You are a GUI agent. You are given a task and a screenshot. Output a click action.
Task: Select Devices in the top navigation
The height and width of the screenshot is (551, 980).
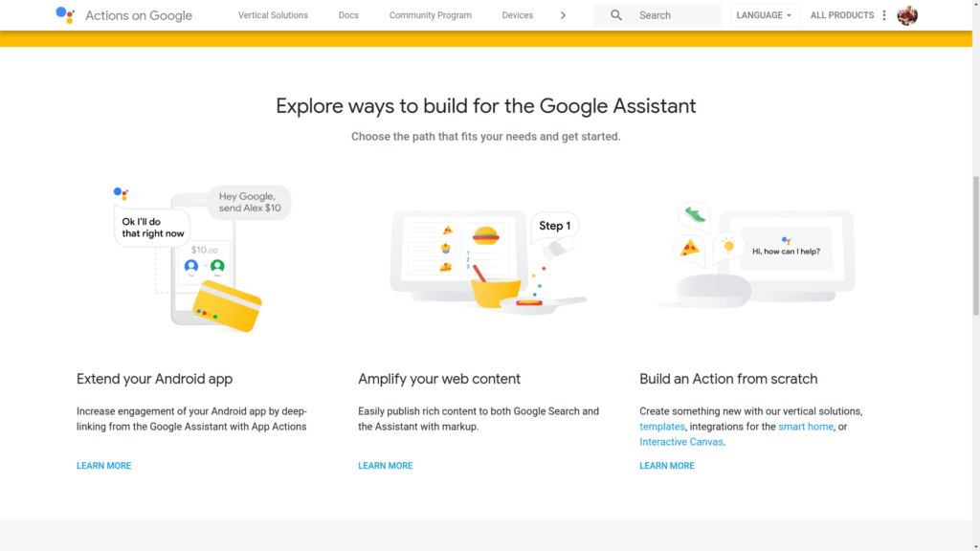click(518, 15)
